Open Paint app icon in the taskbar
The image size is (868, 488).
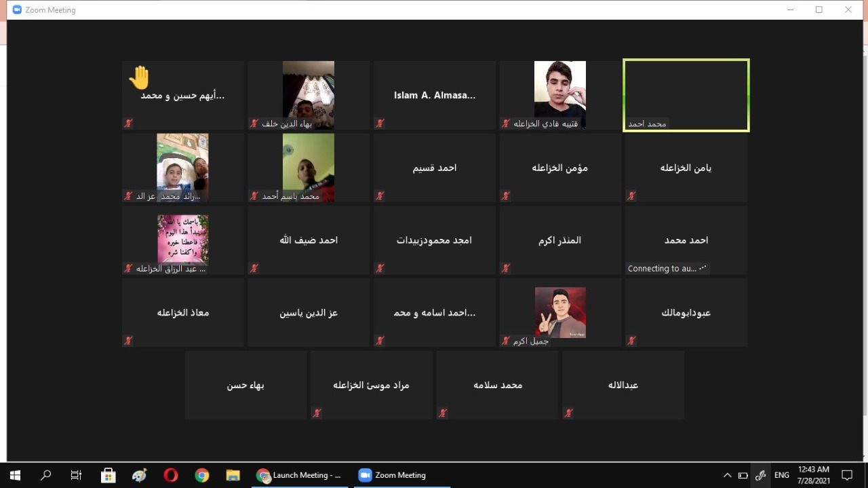(x=140, y=475)
